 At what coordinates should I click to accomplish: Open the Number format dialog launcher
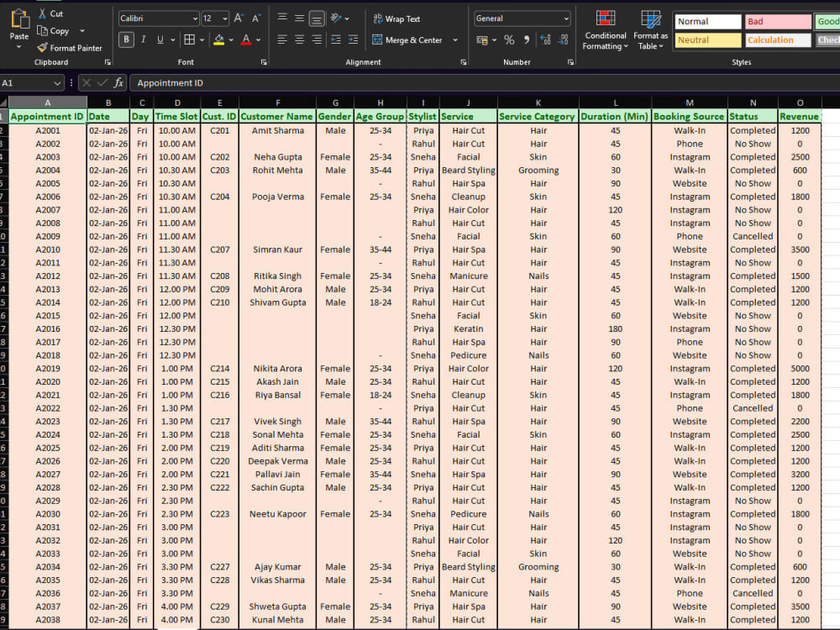pos(570,62)
